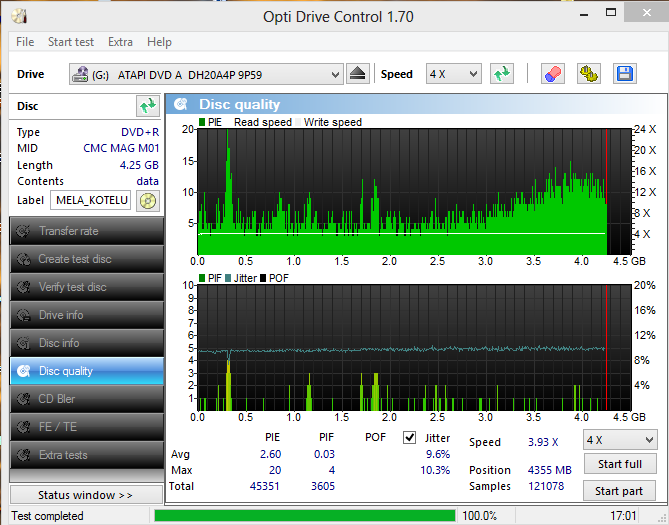Viewport: 669px width, 525px height.
Task: Click the Test completed status text
Action: tap(47, 516)
